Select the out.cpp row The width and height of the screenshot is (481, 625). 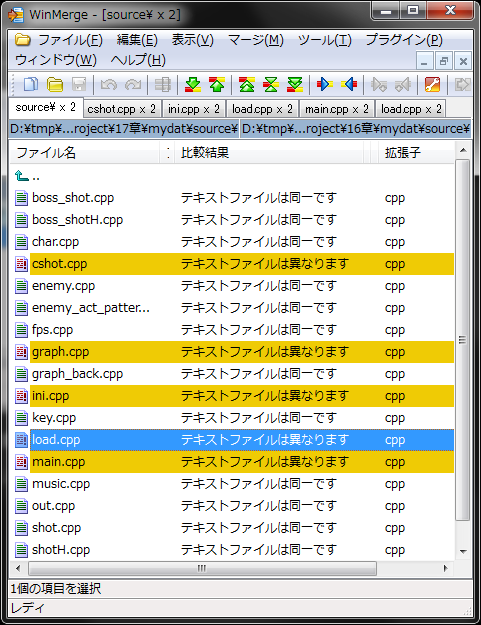pyautogui.click(x=234, y=506)
